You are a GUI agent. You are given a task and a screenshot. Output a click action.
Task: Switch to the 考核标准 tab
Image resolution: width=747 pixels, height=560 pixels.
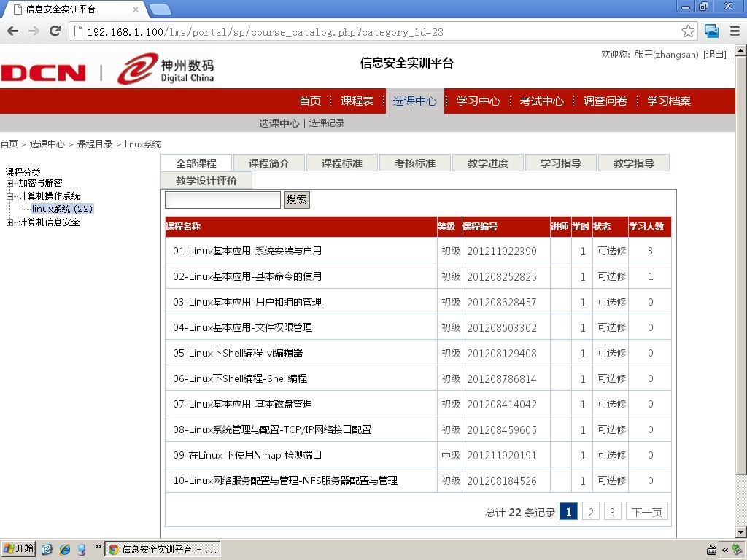tap(415, 163)
